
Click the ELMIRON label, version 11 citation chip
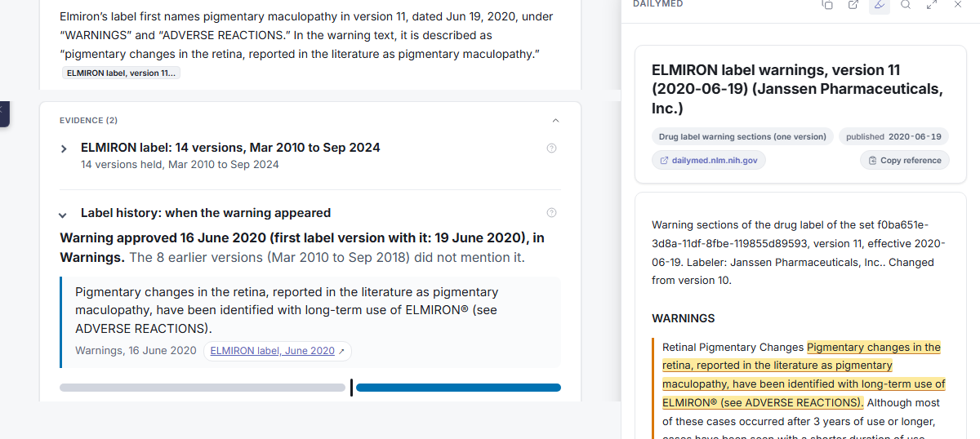(121, 73)
